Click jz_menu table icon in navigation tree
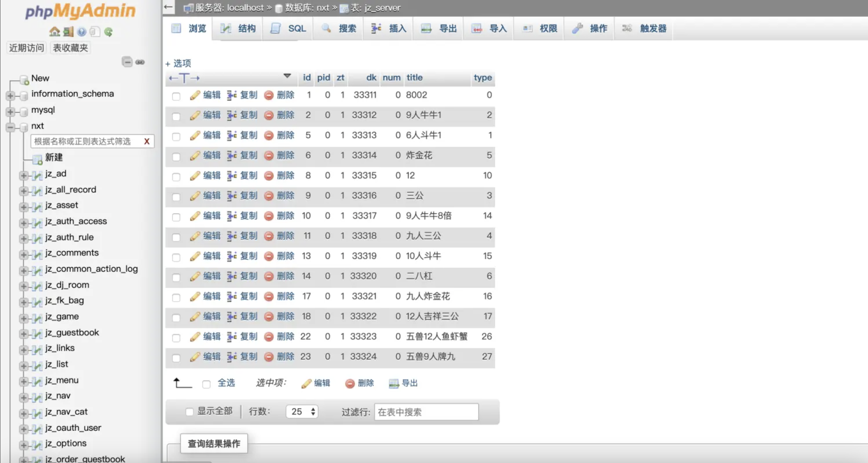 pos(37,381)
